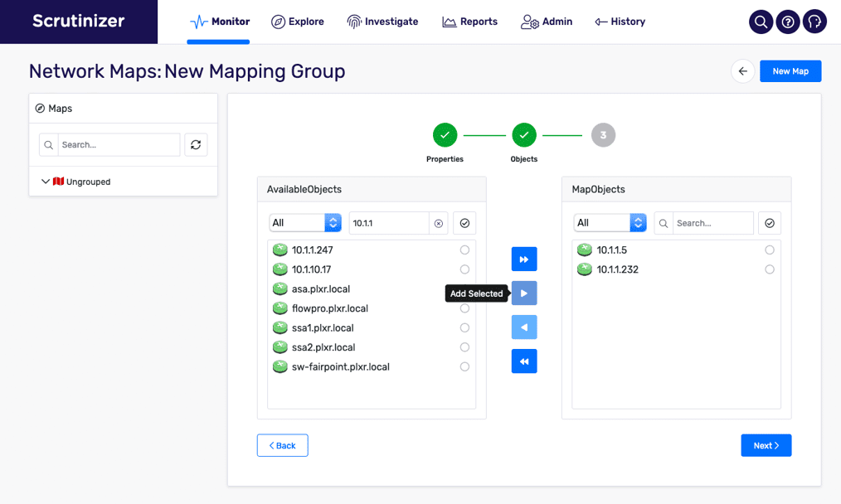This screenshot has width=841, height=504.
Task: Open AvailableObjects All type dropdown
Action: click(305, 222)
